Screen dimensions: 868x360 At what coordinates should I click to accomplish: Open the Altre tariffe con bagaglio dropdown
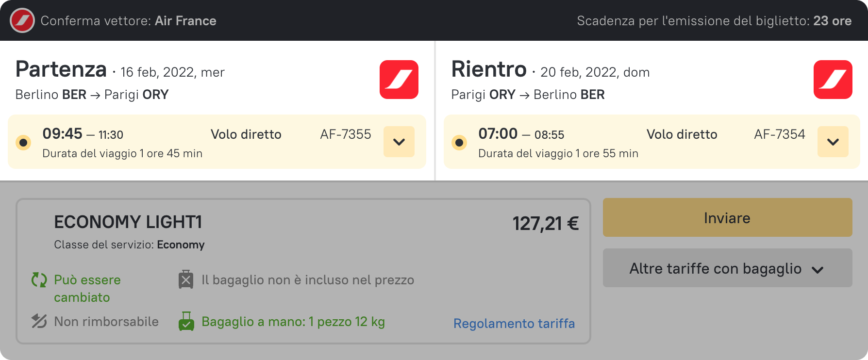coord(727,268)
